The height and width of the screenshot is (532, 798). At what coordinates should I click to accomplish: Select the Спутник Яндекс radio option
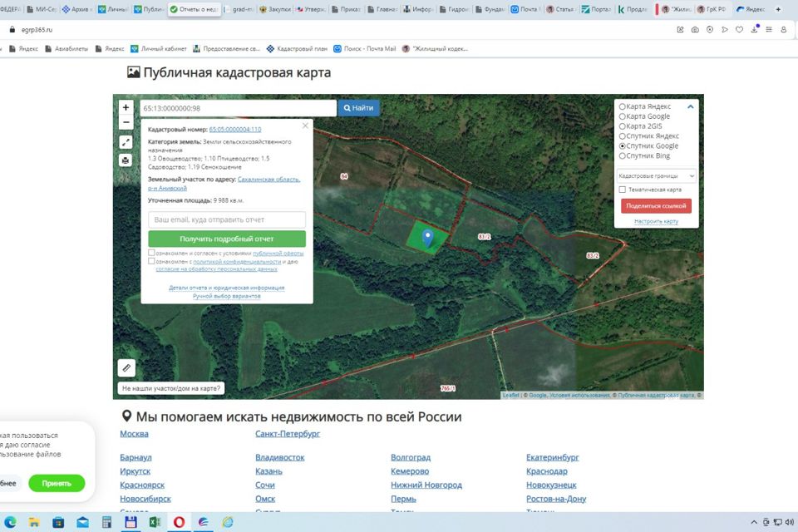point(623,136)
